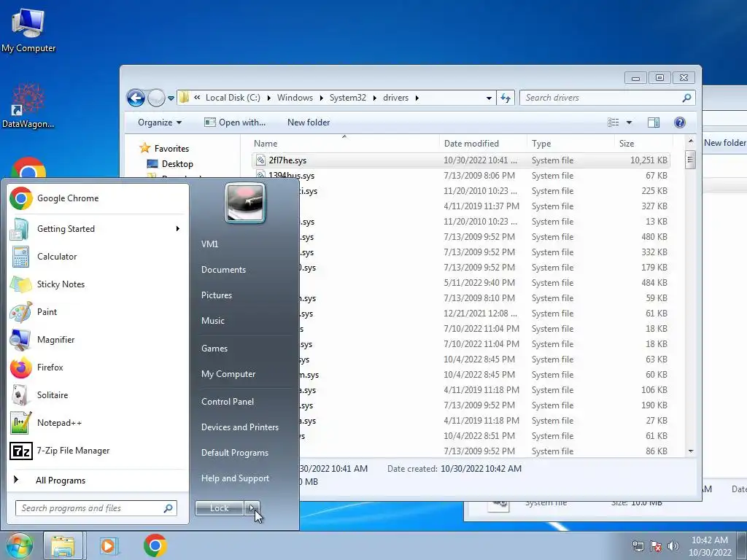This screenshot has height=560, width=747.
Task: Sort by Type column header
Action: [570, 144]
